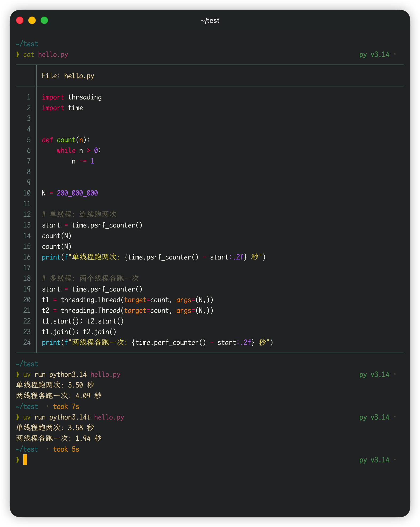Image resolution: width=420 pixels, height=527 pixels.
Task: Click the print statement on line 24
Action: pyautogui.click(x=157, y=342)
